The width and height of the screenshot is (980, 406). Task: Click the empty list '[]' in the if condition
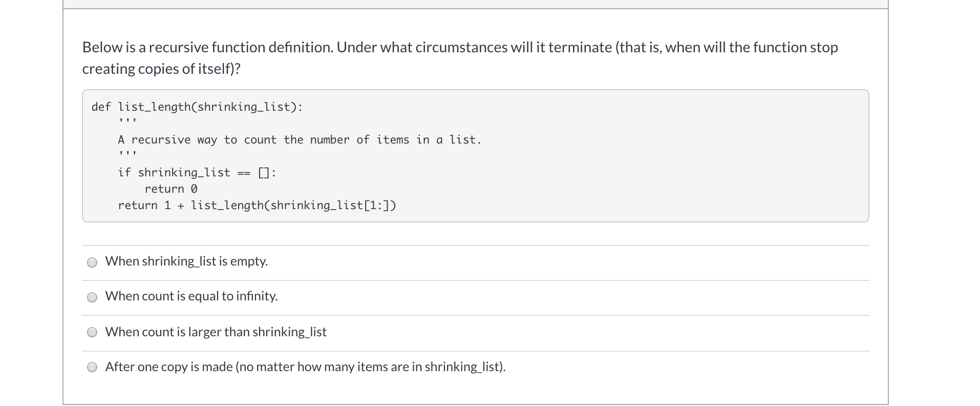(x=264, y=173)
